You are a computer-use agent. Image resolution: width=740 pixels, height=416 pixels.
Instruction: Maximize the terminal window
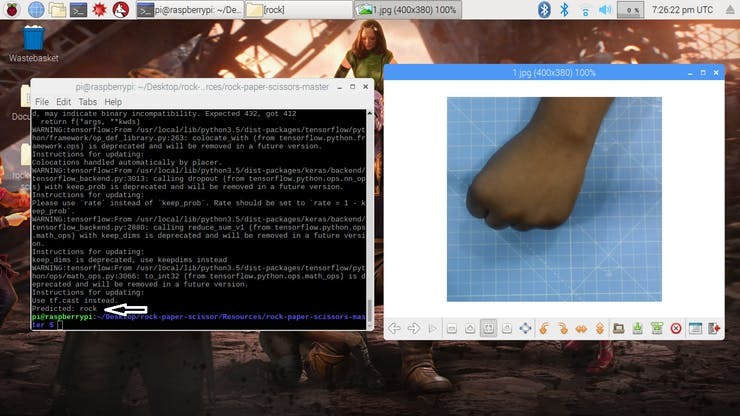(353, 87)
